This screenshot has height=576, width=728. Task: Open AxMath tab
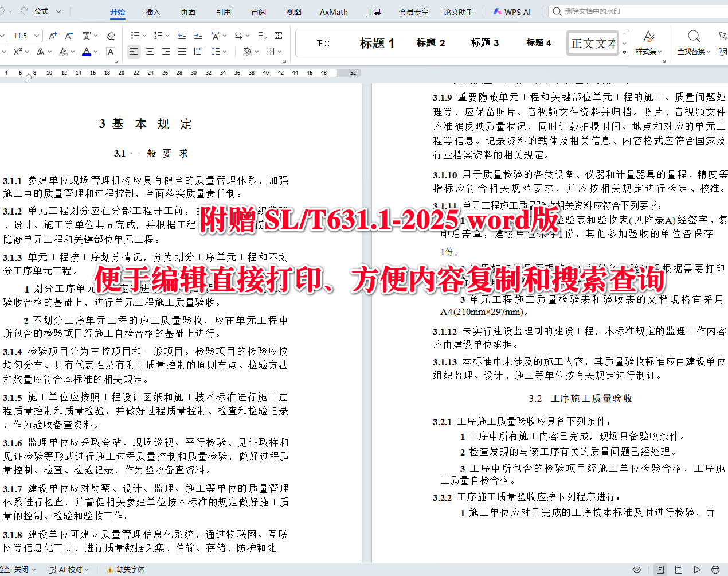point(334,12)
